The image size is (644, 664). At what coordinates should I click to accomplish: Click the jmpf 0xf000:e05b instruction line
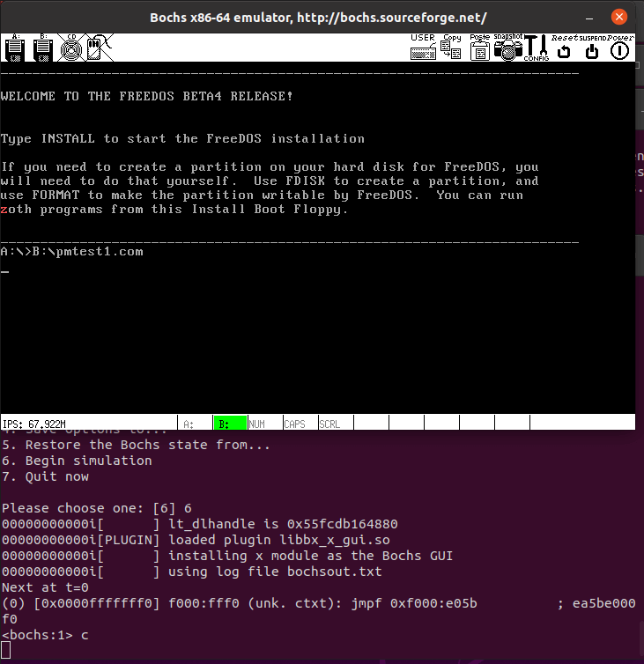pyautogui.click(x=319, y=603)
